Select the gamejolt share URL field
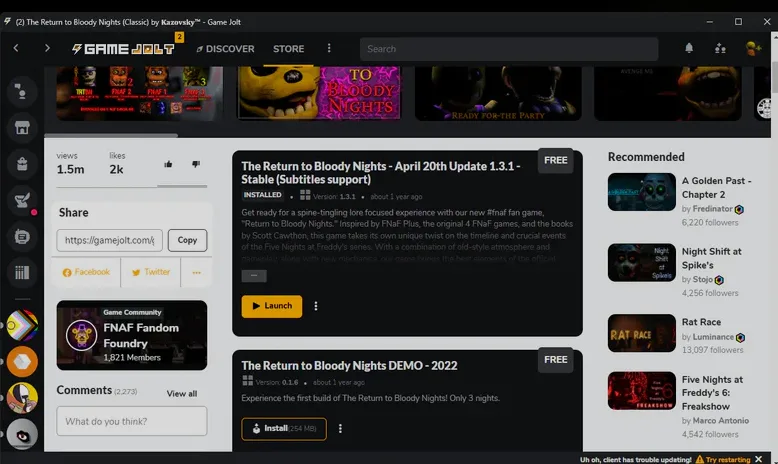The width and height of the screenshot is (778, 464). [x=109, y=240]
